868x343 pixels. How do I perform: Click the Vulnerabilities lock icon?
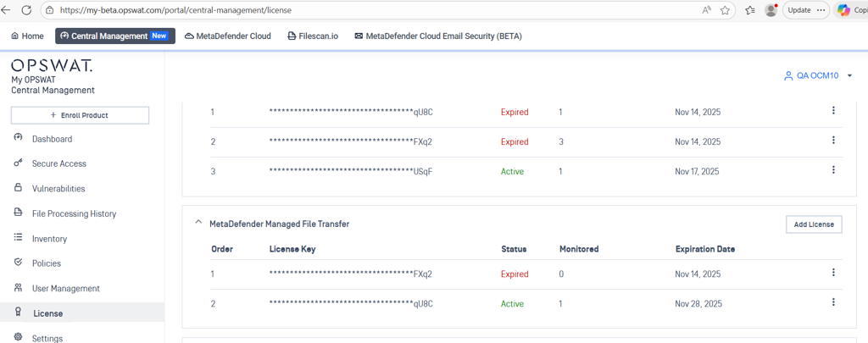tap(19, 188)
